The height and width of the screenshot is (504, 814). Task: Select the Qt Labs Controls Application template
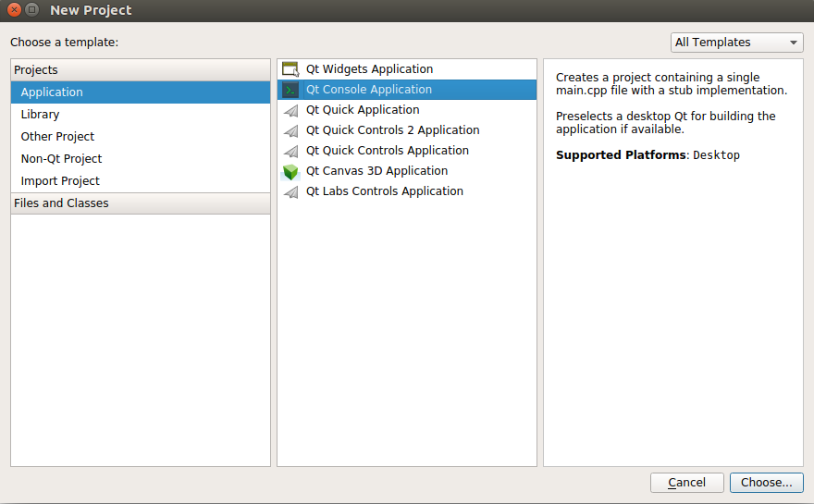(407, 191)
